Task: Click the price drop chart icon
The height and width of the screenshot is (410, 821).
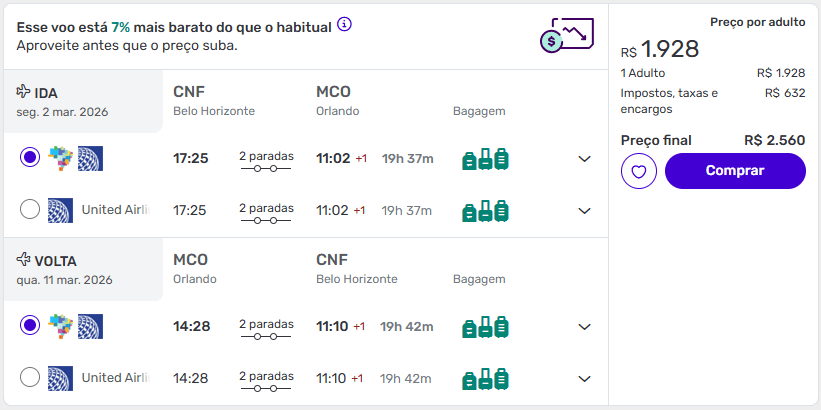Action: point(565,37)
